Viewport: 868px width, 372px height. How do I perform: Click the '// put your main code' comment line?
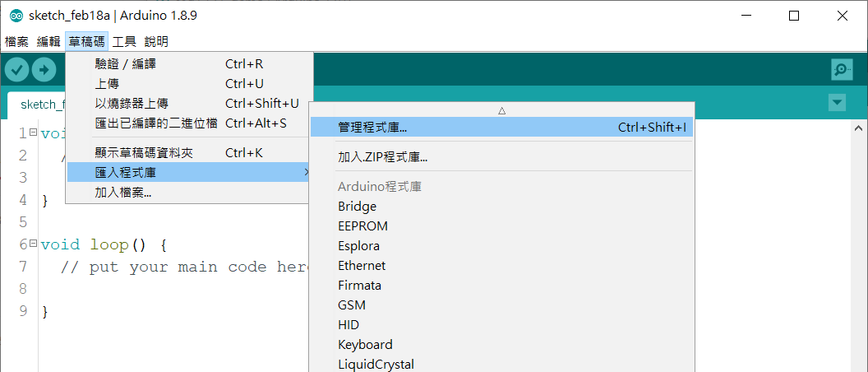(x=184, y=267)
